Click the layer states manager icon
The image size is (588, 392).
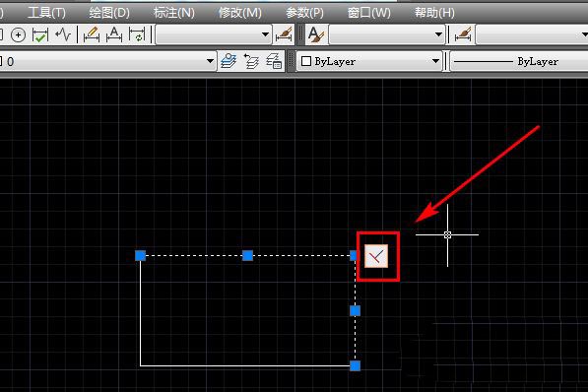[274, 61]
